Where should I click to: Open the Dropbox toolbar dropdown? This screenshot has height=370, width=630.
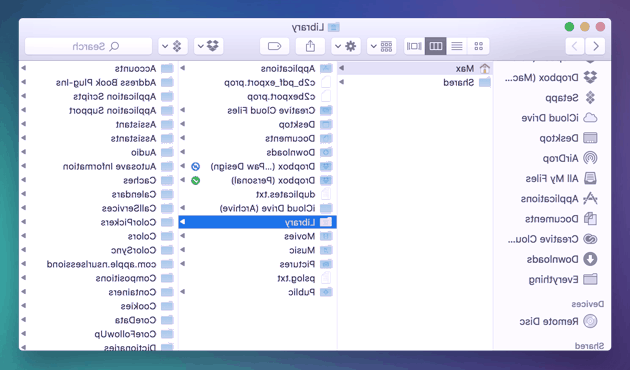[209, 46]
